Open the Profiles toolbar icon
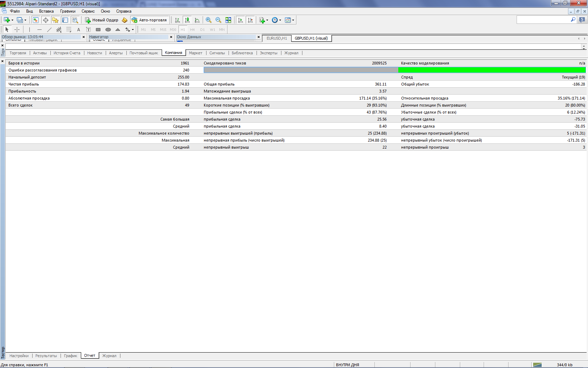The image size is (588, 368). (20, 20)
